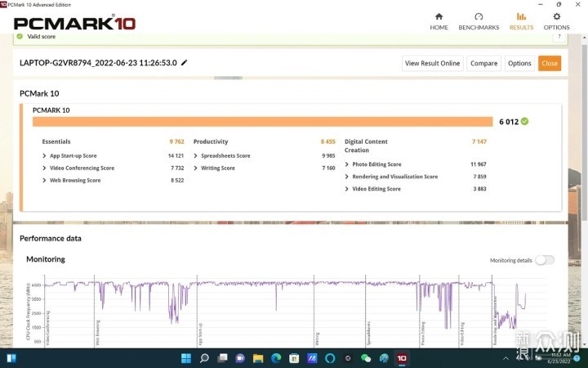Click the Performance data heading
The width and height of the screenshot is (588, 368).
pos(51,239)
